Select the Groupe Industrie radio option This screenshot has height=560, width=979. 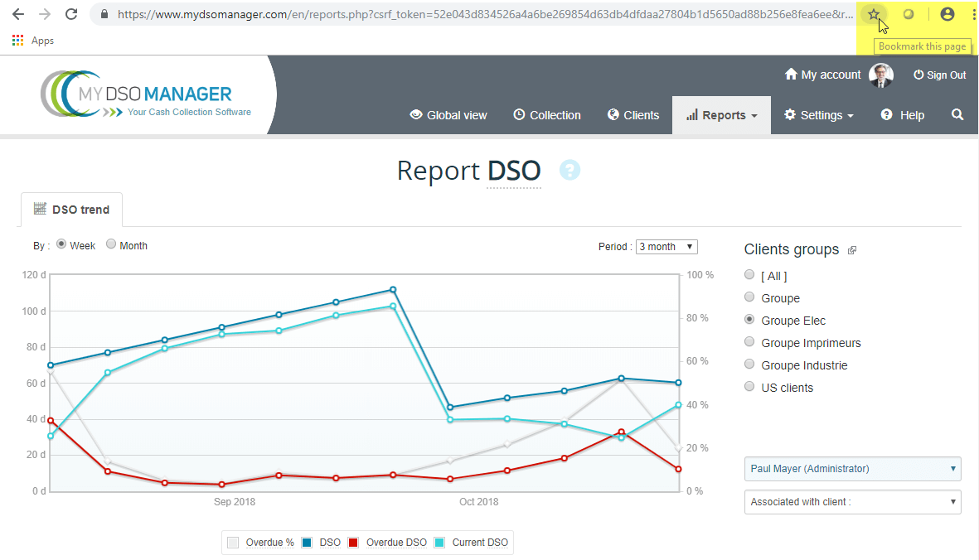750,364
